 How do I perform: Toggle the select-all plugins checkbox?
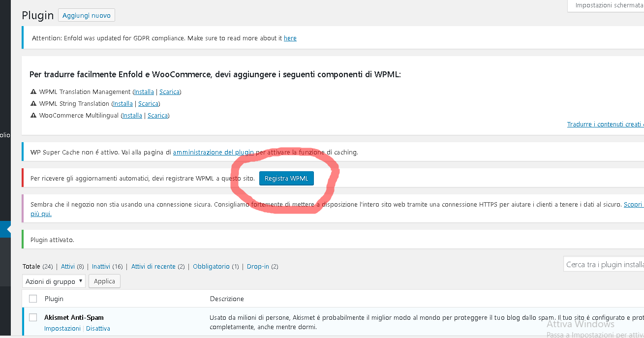tap(33, 299)
